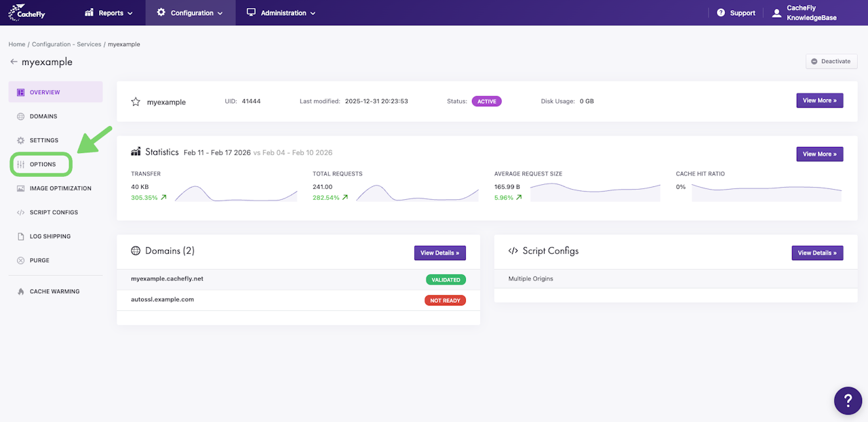Viewport: 868px width, 422px height.
Task: Open the Cache Warming sidebar item
Action: (x=56, y=291)
